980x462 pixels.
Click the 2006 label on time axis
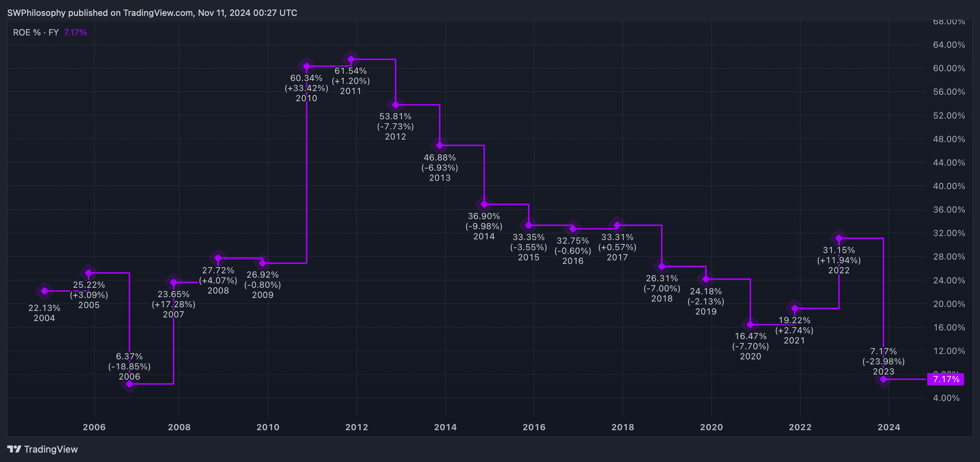pos(94,427)
